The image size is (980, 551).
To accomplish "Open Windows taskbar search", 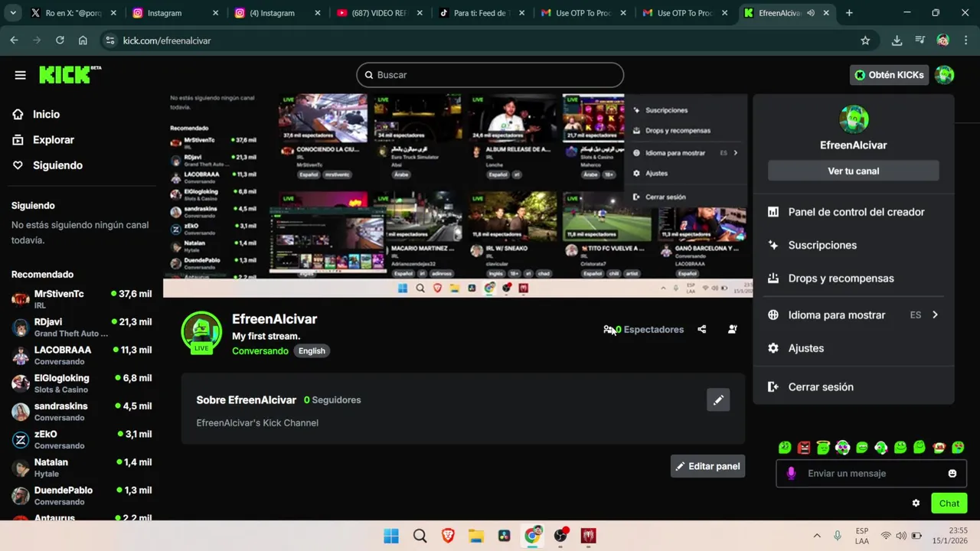I will pyautogui.click(x=420, y=536).
